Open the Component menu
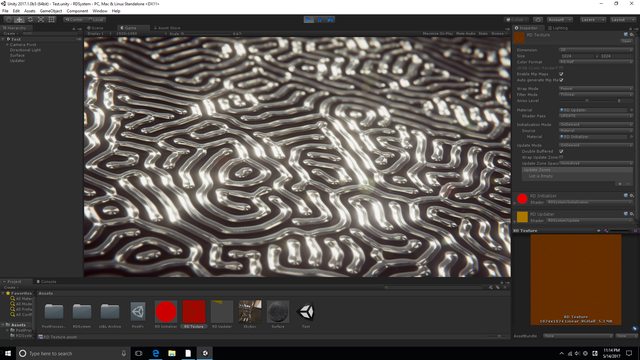Screen dimensions: 640x360 (x=77, y=11)
